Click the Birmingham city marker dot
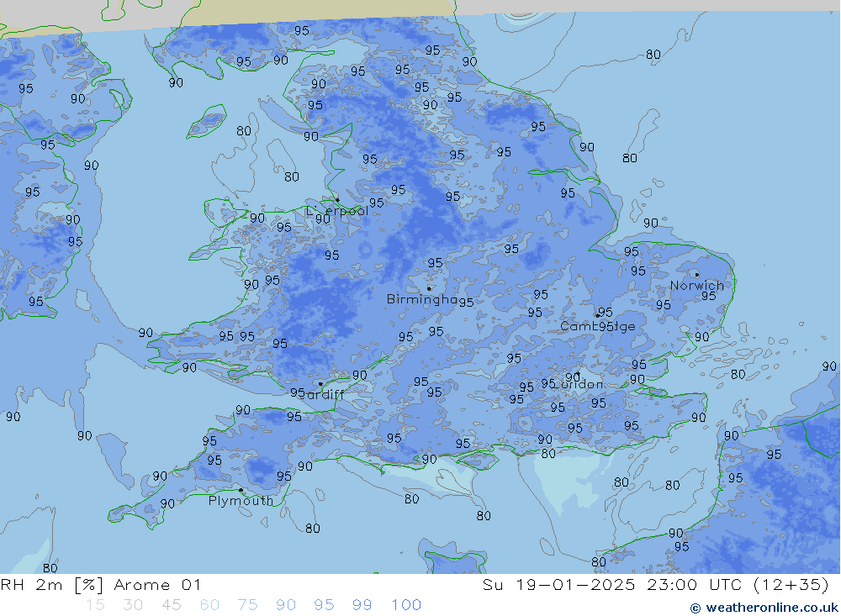The width and height of the screenshot is (841, 616). [x=429, y=288]
